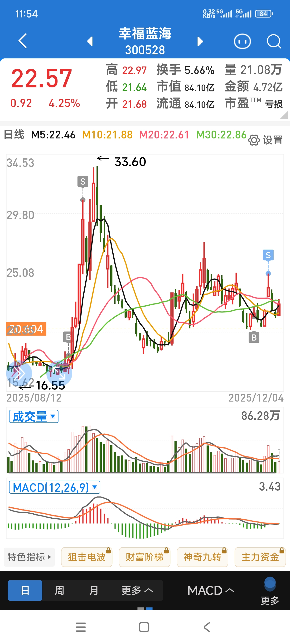Select the 周 weekly period tab
This screenshot has height=644, width=290.
pyautogui.click(x=59, y=590)
